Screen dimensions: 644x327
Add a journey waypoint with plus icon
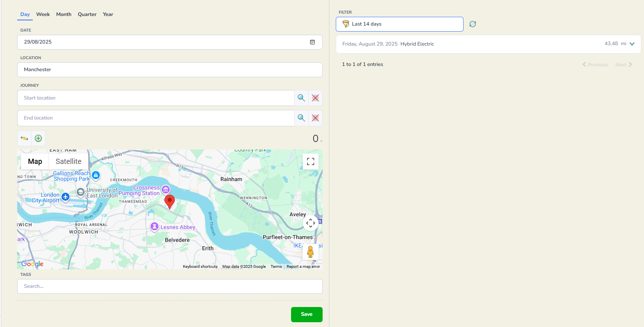38,138
